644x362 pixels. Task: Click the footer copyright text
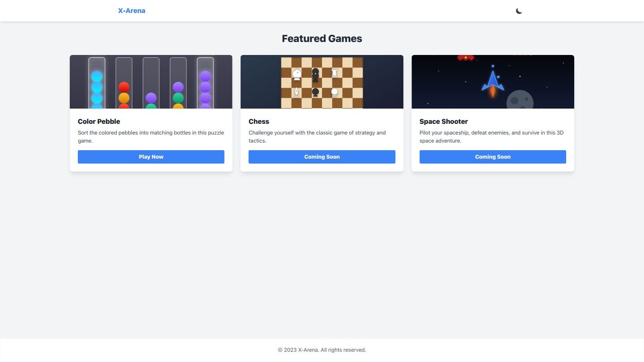(x=322, y=350)
